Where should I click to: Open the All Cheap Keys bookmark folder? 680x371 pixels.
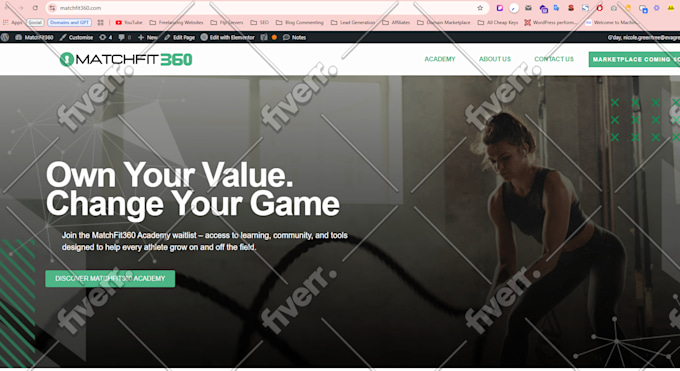click(498, 22)
